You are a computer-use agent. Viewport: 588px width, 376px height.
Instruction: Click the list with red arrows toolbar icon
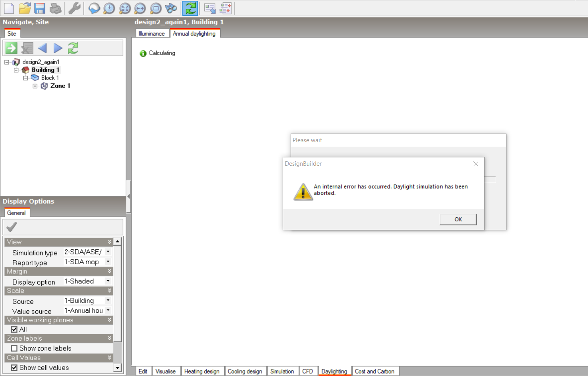pyautogui.click(x=225, y=8)
